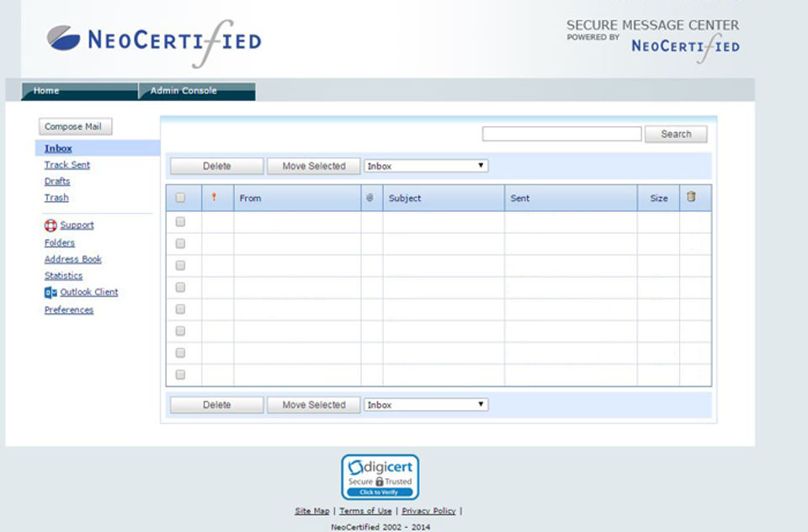
Task: Sort by the Subject column header
Action: click(x=444, y=198)
